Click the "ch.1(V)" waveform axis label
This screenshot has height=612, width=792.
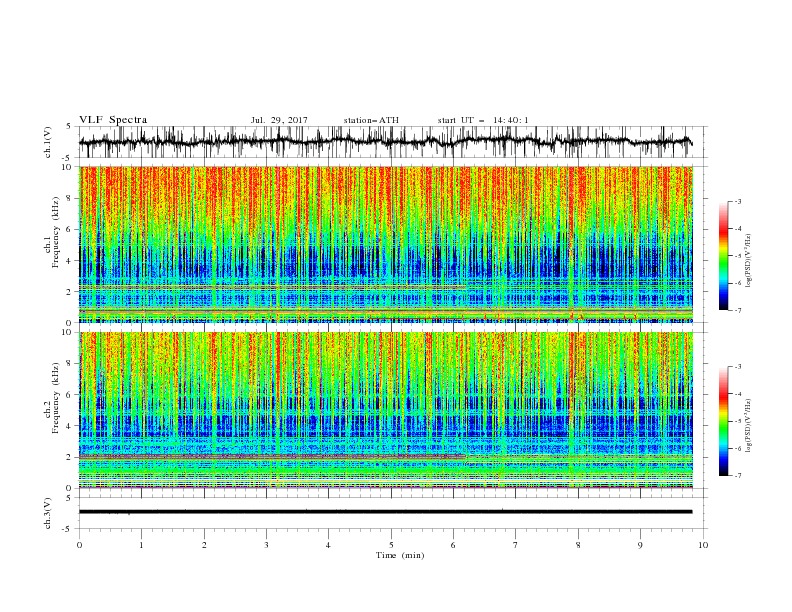click(x=48, y=142)
